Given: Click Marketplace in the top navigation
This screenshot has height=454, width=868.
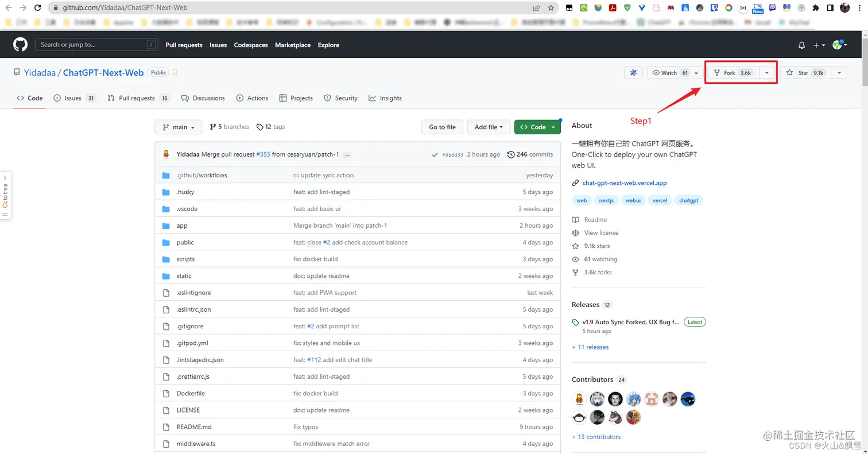Looking at the screenshot, I should [x=293, y=45].
